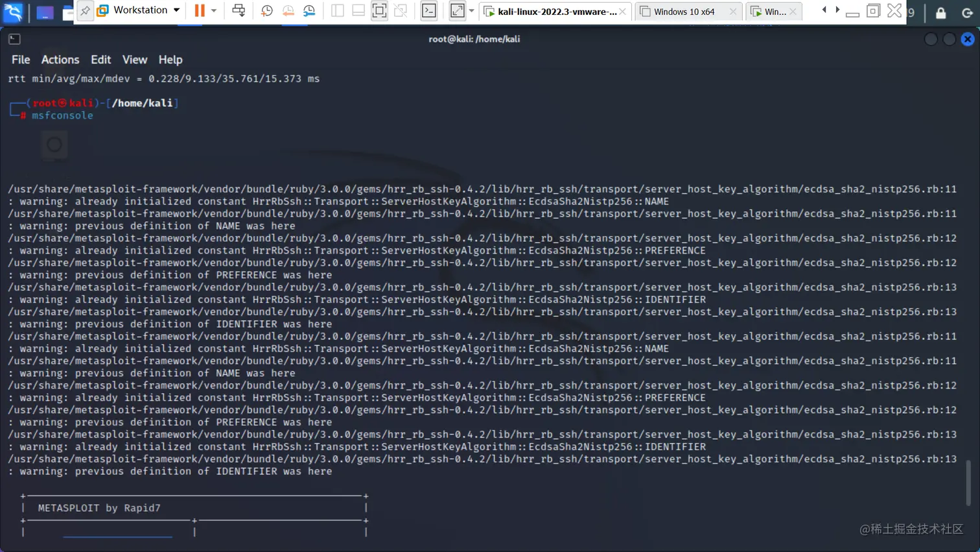Screen dimensions: 980x552
Task: Click the stretch guest display icon
Action: [x=458, y=10]
